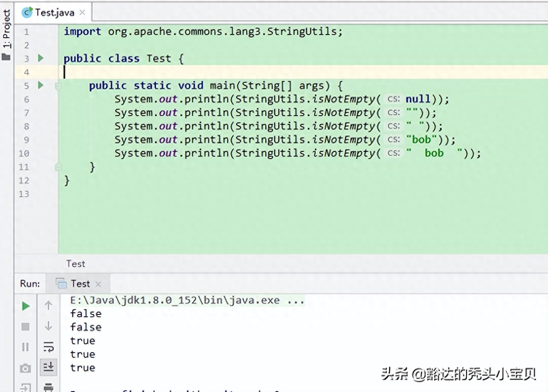Stop the running process
Image resolution: width=548 pixels, height=392 pixels.
point(25,327)
